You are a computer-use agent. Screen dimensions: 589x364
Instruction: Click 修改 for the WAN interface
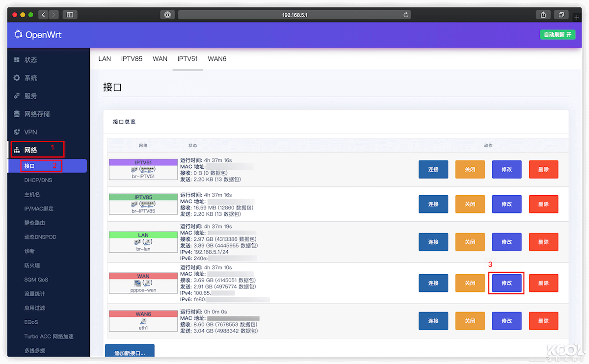click(507, 283)
